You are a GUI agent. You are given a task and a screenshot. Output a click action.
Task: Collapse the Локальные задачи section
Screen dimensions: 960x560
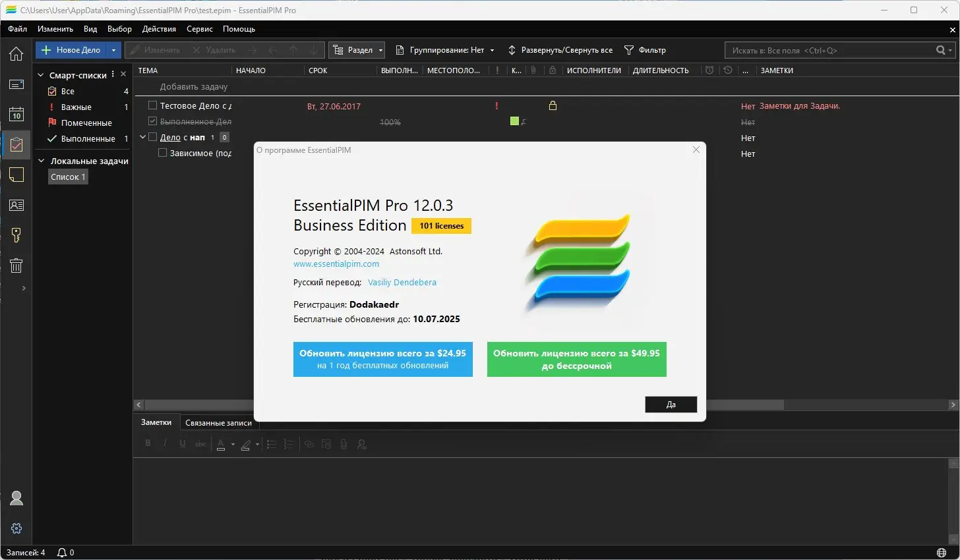coord(40,161)
